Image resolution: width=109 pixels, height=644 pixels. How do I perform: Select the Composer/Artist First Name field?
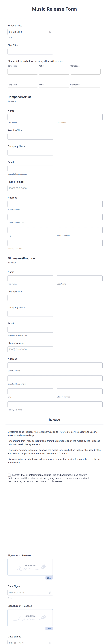(30, 117)
